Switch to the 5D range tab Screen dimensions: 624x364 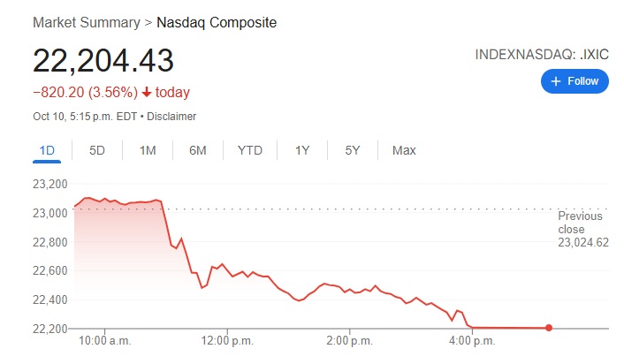click(x=97, y=150)
